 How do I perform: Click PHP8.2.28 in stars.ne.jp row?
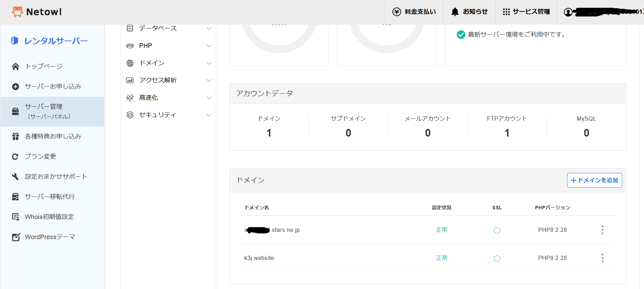coord(553,230)
